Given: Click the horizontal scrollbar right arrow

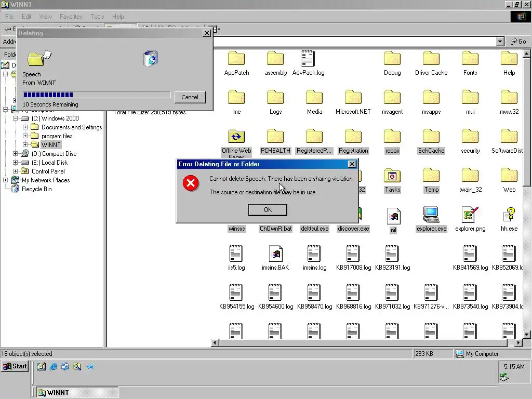Looking at the screenshot, I should tap(518, 343).
